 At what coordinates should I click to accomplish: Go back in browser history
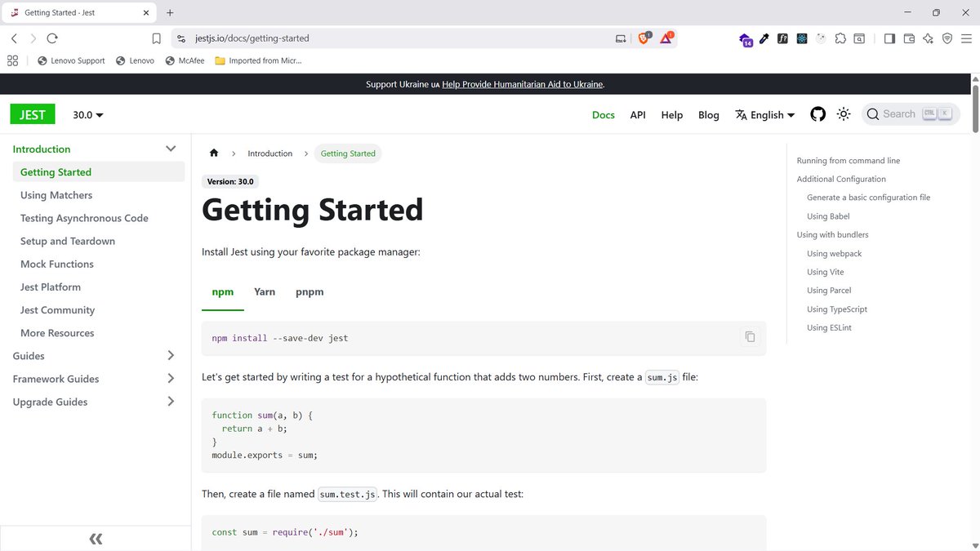(15, 38)
